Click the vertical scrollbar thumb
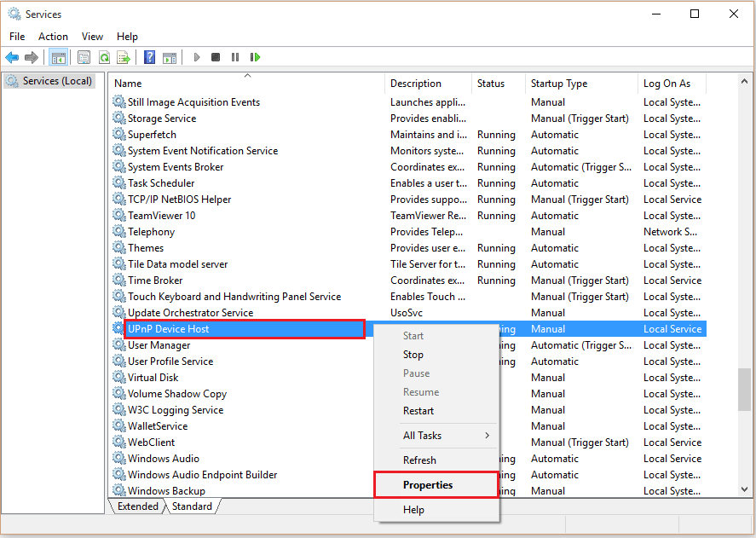 point(744,389)
